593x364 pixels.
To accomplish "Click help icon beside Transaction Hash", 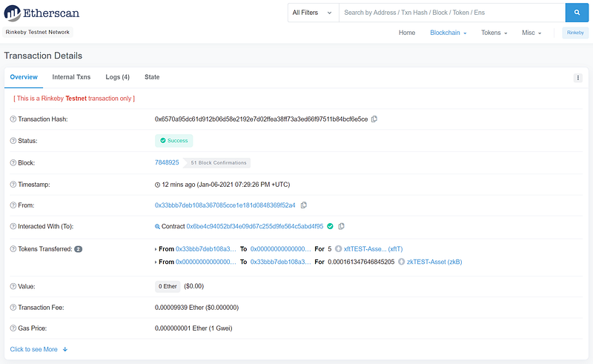I will tap(13, 119).
